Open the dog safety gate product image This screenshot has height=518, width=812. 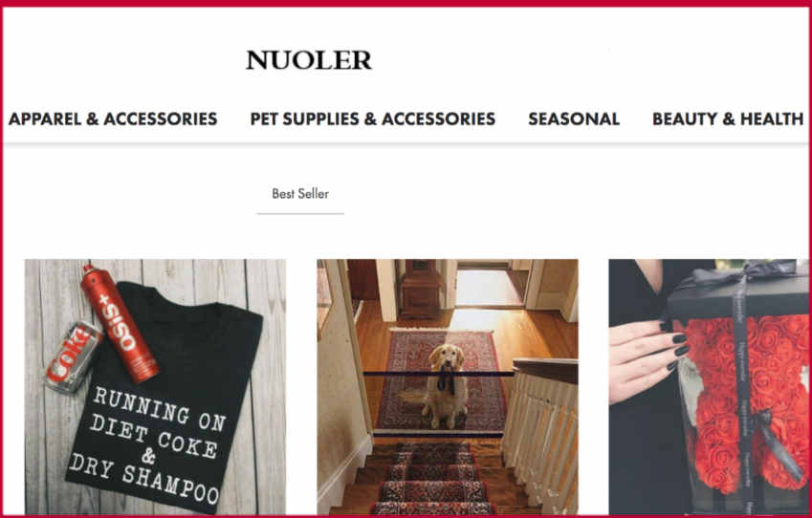click(x=448, y=386)
